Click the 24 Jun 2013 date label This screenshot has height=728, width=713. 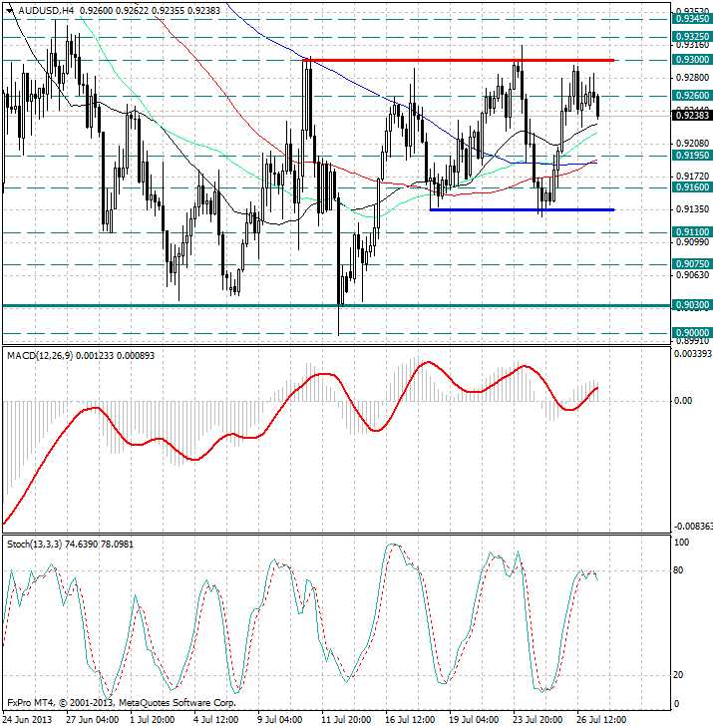click(27, 720)
